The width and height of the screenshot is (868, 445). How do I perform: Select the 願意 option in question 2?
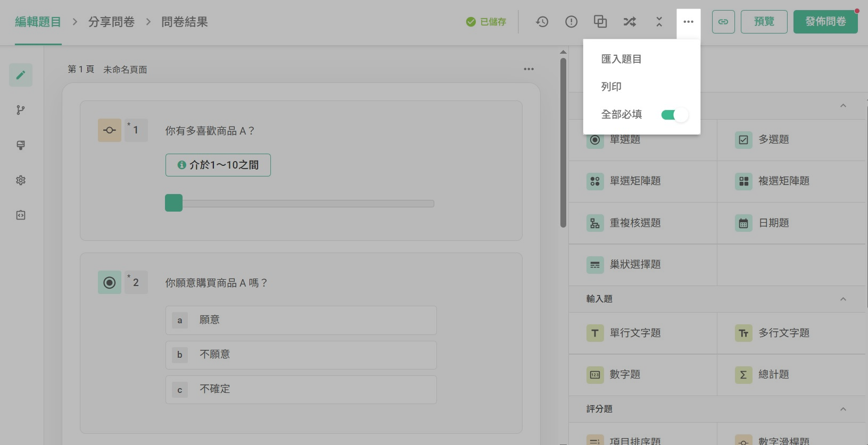point(301,320)
